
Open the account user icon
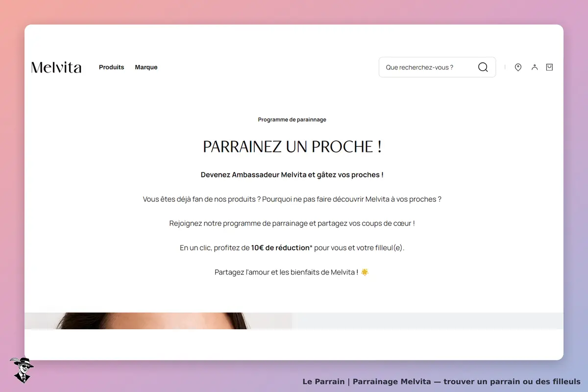click(535, 67)
